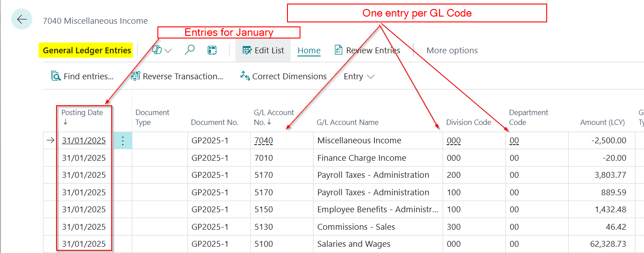
Task: Click Correct Dimensions action
Action: click(283, 76)
